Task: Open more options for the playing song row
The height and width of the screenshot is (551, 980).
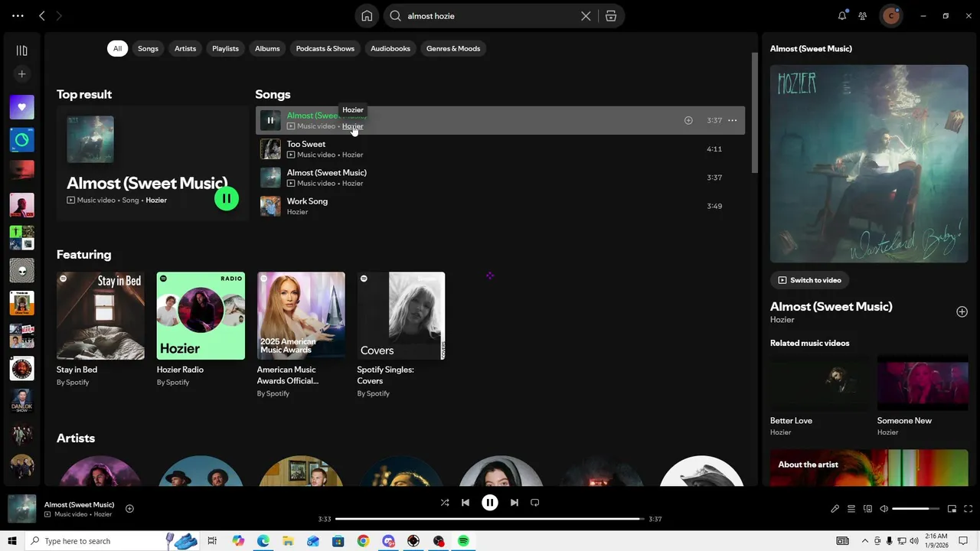Action: coord(732,120)
